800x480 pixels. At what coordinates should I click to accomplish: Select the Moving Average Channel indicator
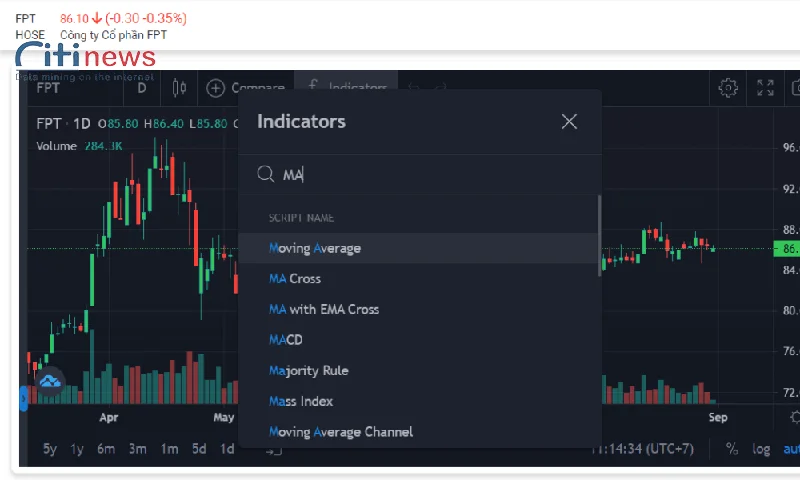(418, 432)
